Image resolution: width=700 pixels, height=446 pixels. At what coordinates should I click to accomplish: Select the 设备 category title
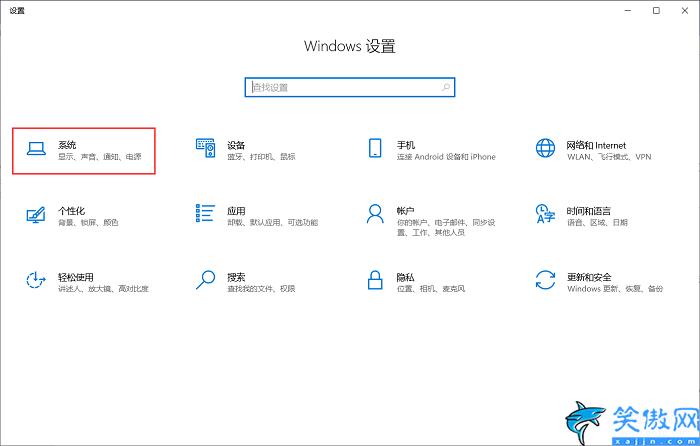click(236, 145)
